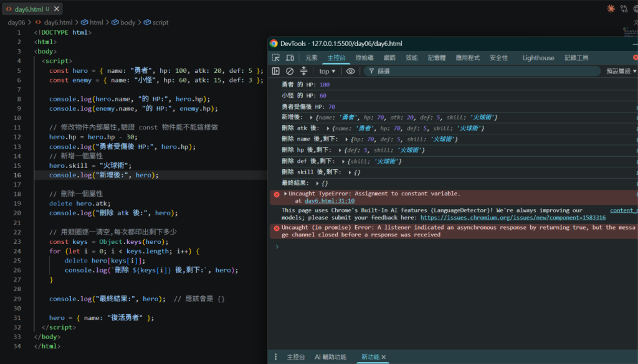Viewport: 638px width, 364px height.
Task: Click the Chrome icon in DevTools title bar
Action: [274, 44]
